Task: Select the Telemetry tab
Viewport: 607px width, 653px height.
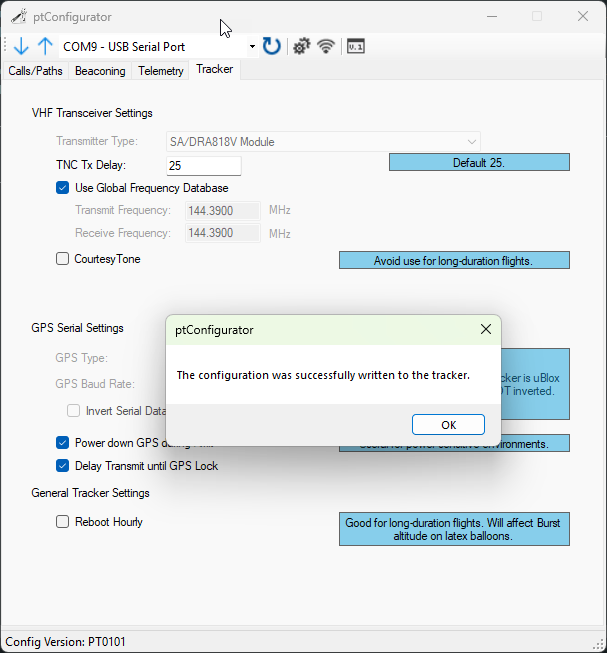Action: click(x=161, y=71)
